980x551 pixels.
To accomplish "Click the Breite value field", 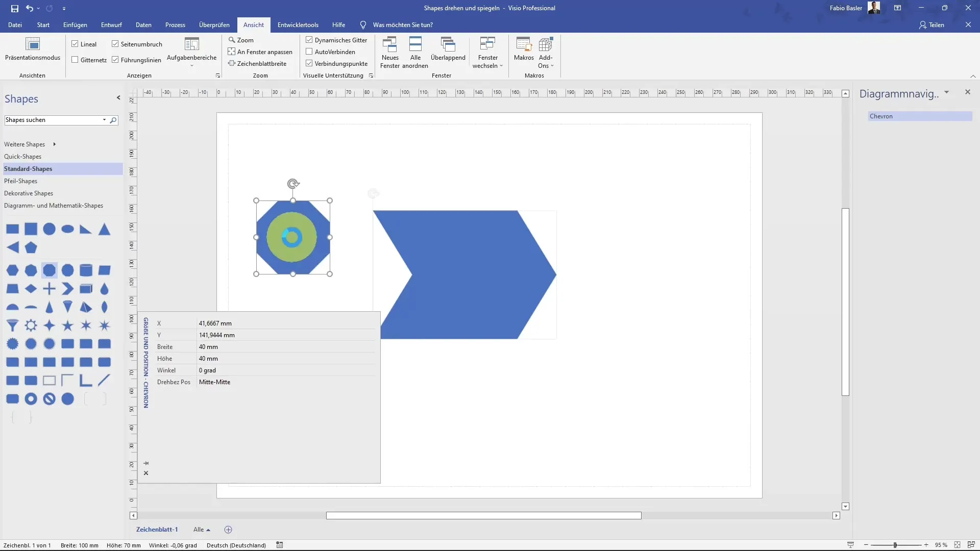I will (x=286, y=347).
